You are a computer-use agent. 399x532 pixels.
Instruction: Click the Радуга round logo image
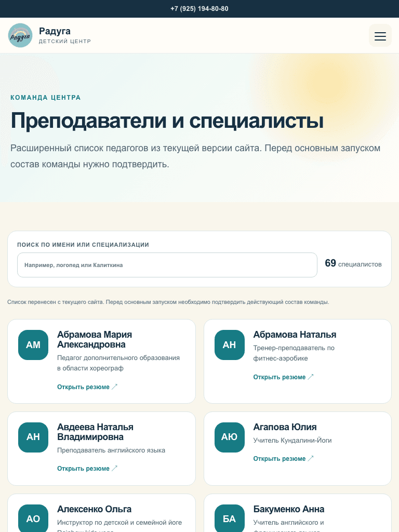20,35
